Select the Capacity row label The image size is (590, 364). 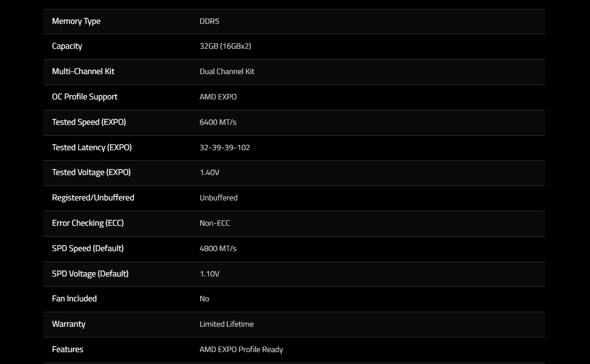[67, 46]
